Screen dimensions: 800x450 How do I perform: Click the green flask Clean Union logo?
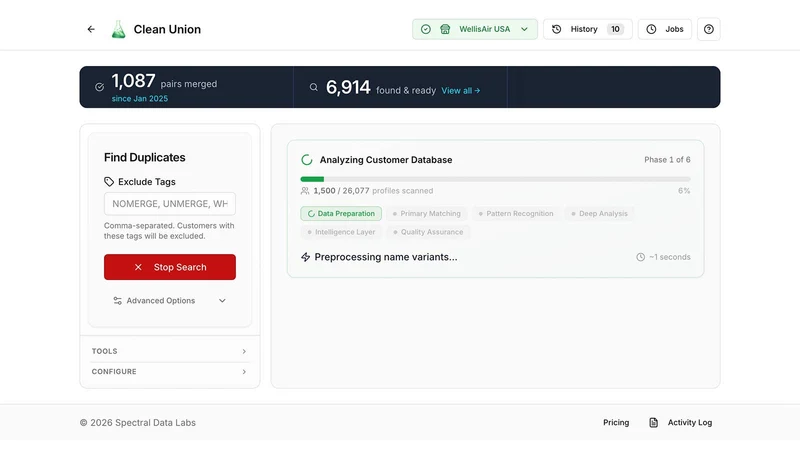118,29
